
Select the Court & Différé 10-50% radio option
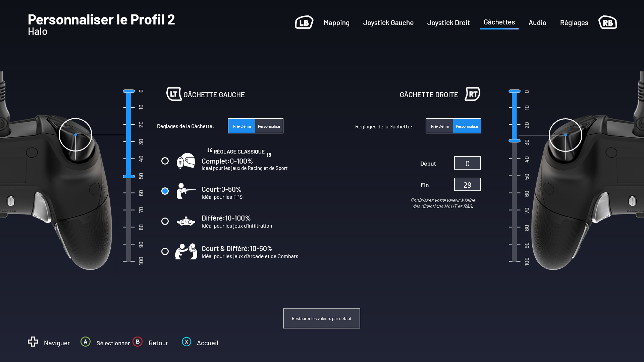pos(165,251)
